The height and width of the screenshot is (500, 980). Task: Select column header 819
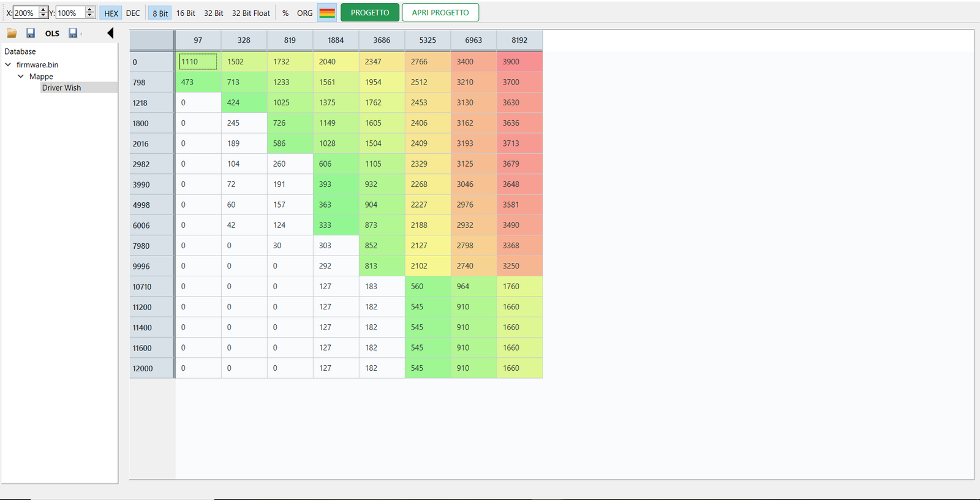(x=290, y=40)
